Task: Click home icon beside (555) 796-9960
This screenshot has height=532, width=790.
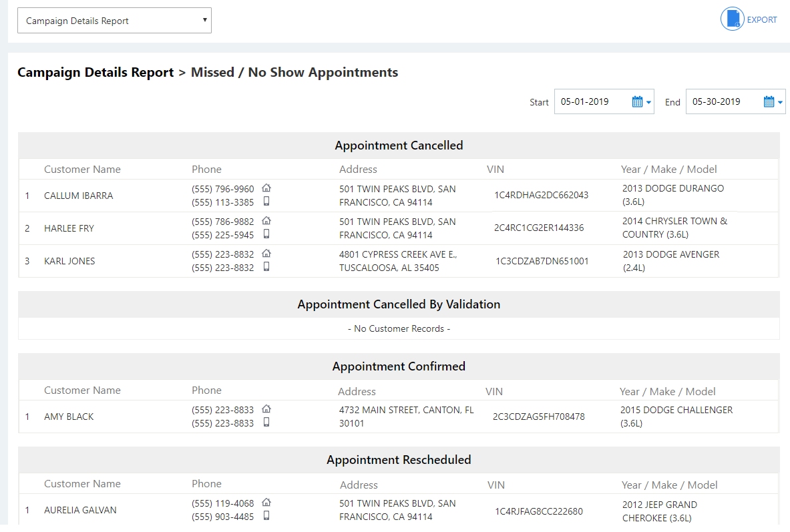Action: coord(266,188)
